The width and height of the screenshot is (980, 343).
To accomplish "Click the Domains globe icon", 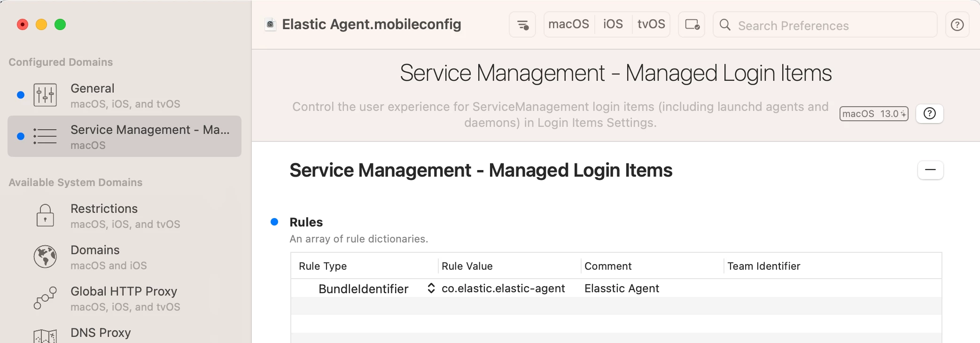I will [45, 257].
